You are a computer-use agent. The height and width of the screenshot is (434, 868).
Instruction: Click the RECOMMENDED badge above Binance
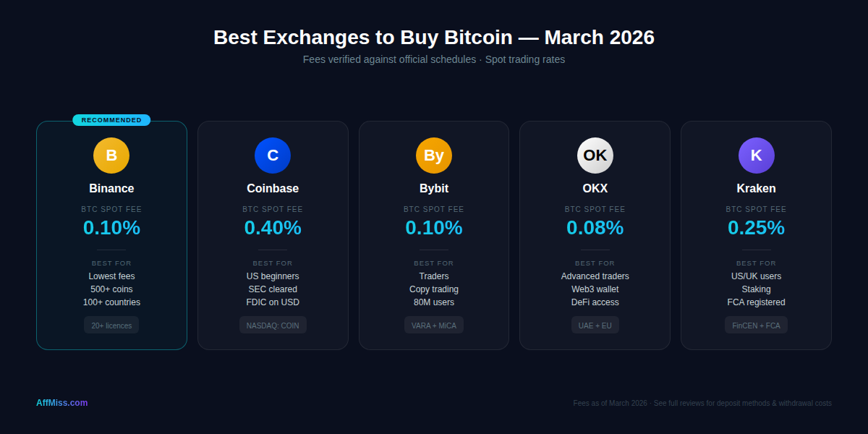(x=111, y=120)
